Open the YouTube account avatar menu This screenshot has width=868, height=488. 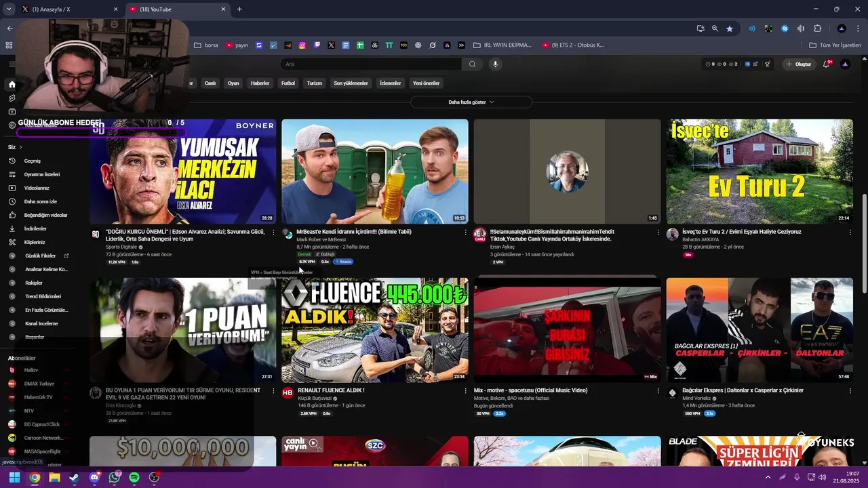(x=845, y=64)
